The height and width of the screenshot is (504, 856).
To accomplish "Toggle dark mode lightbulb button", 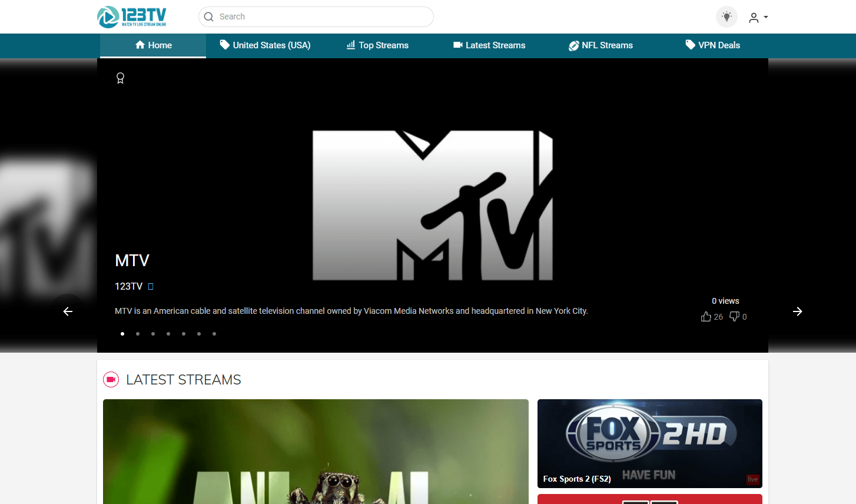I will [726, 16].
